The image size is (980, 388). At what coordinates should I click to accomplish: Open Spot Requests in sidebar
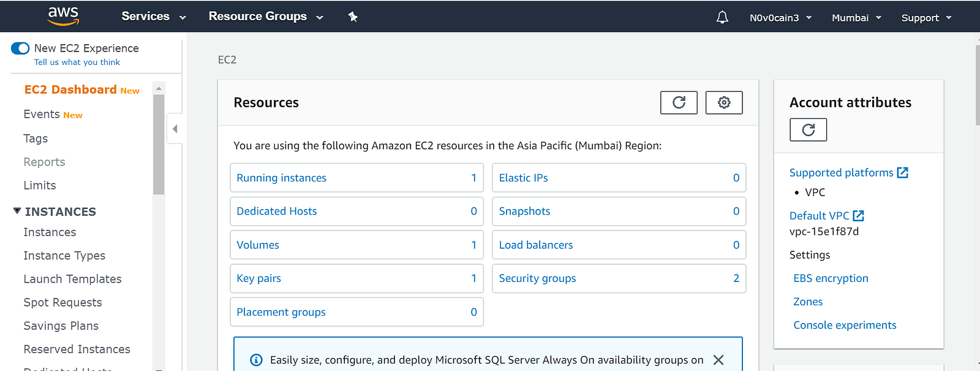(62, 302)
